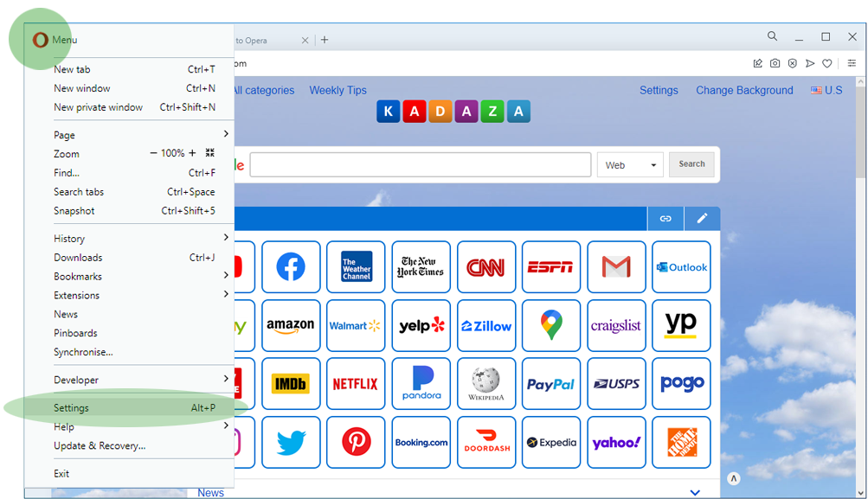The width and height of the screenshot is (868, 499).
Task: Open the Netflix shortcut tile
Action: [x=356, y=383]
